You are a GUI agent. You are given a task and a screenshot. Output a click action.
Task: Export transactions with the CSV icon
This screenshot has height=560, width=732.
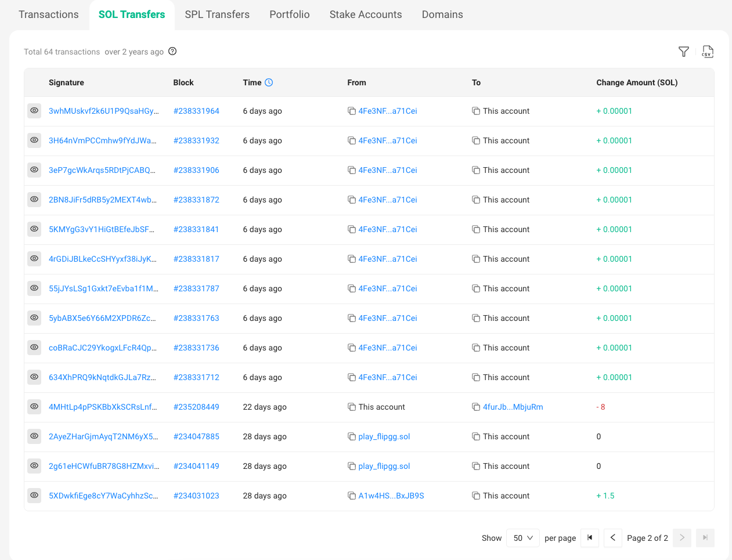[707, 52]
